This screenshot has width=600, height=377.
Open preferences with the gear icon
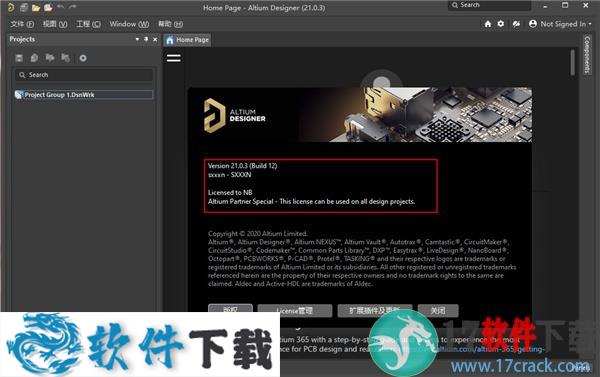coord(501,24)
